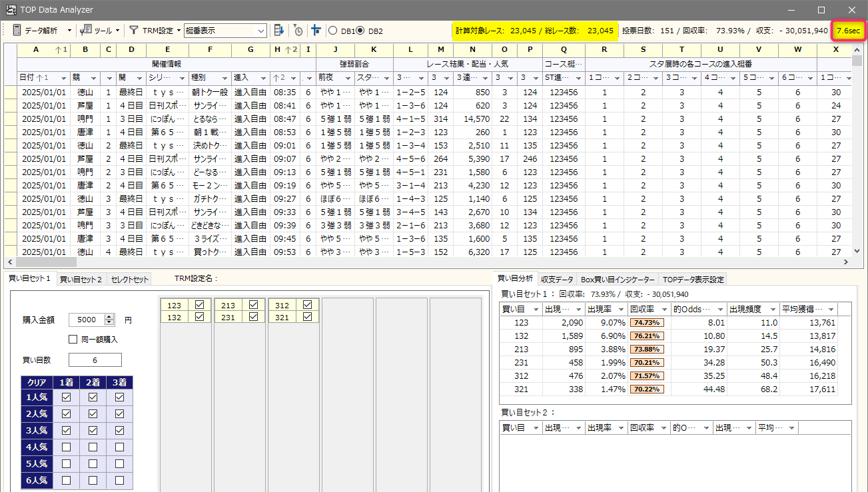This screenshot has width=868, height=492.
Task: Open the 収支データ tab
Action: tap(557, 279)
